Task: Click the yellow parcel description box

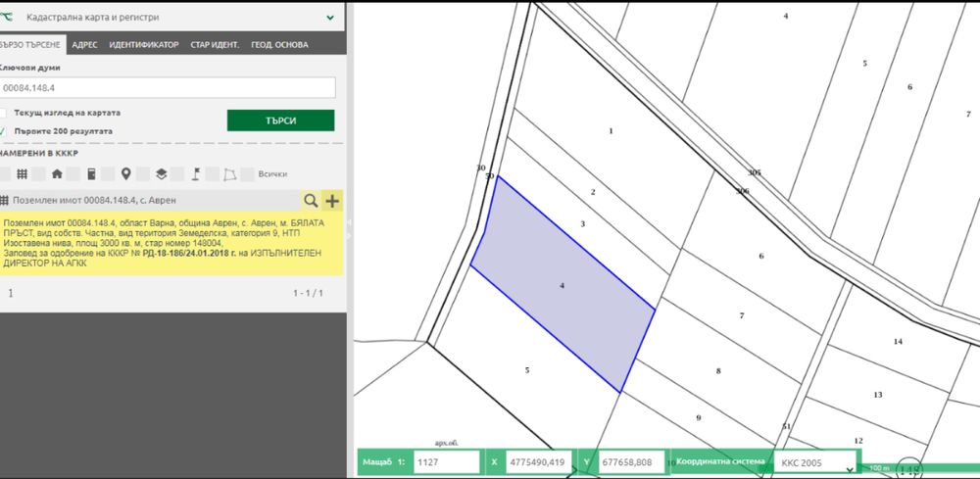Action: coord(171,243)
